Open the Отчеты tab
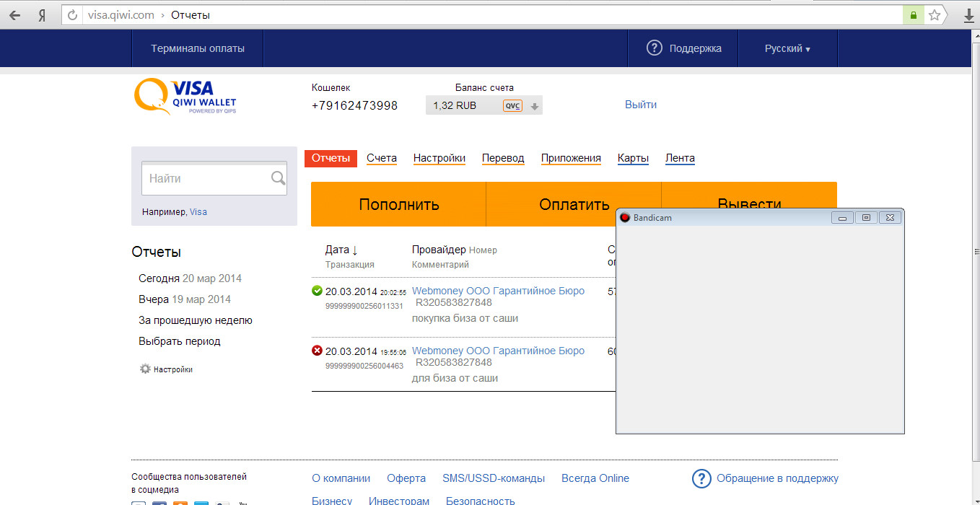Viewport: 980px width, 505px height. (331, 158)
